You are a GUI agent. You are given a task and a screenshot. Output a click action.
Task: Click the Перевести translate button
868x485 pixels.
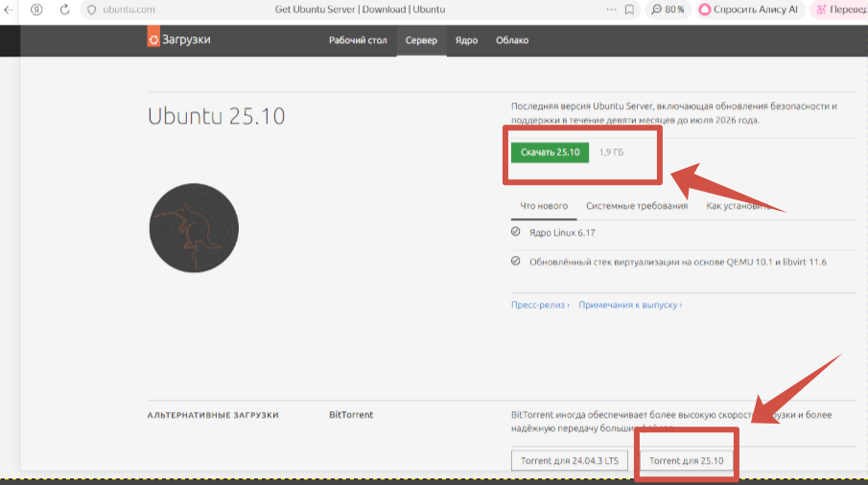pos(840,10)
